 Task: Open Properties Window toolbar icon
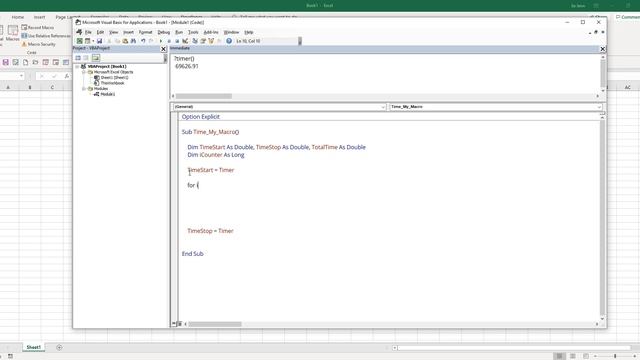click(203, 41)
